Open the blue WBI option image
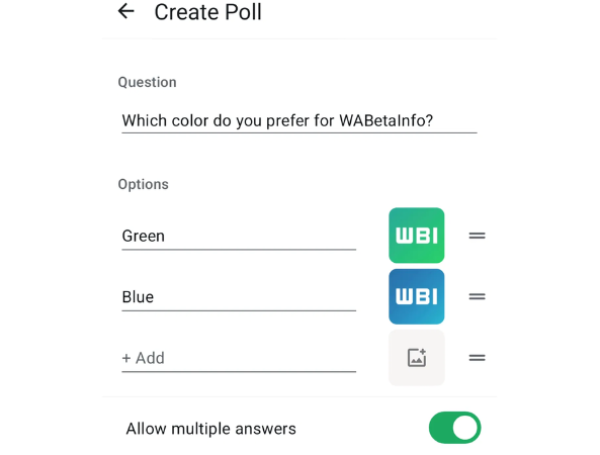The image size is (600, 455). coord(416,297)
